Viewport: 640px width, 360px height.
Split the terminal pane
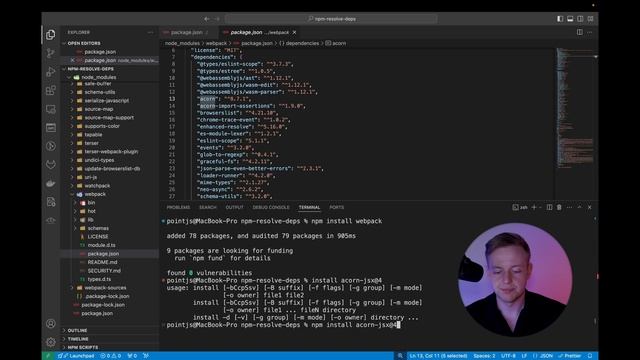click(549, 207)
